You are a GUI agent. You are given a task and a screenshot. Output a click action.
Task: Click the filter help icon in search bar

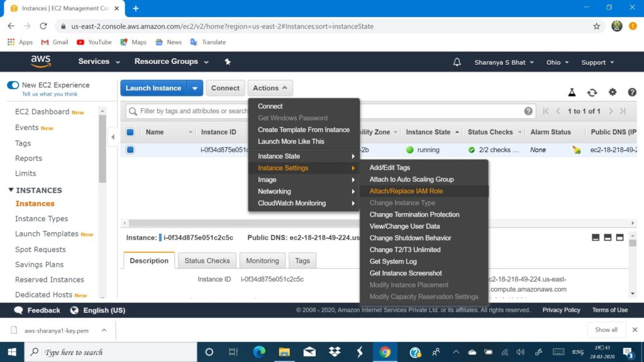pyautogui.click(x=528, y=111)
